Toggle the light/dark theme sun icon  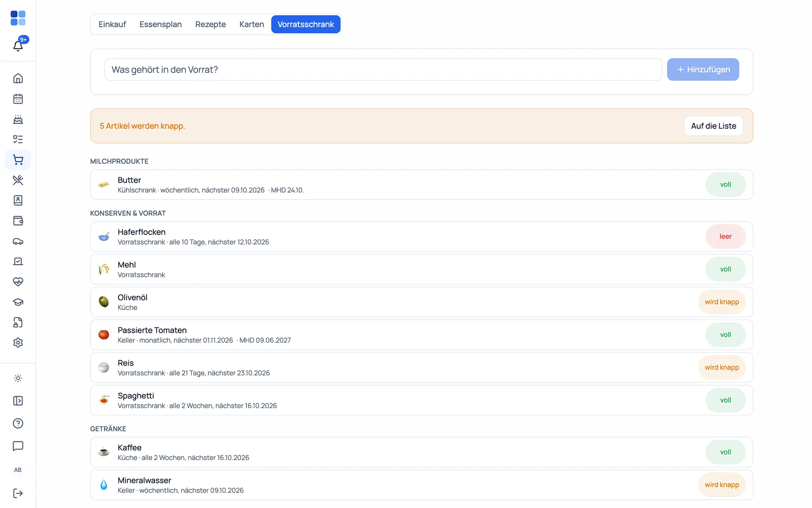click(x=18, y=378)
